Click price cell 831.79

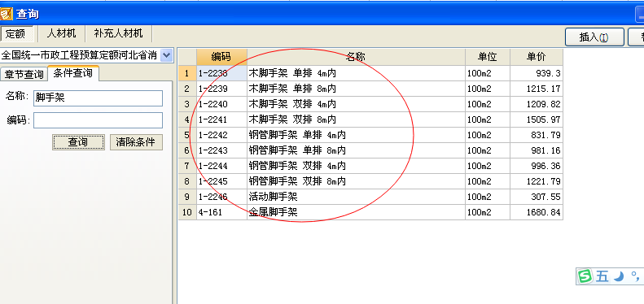[x=537, y=135]
